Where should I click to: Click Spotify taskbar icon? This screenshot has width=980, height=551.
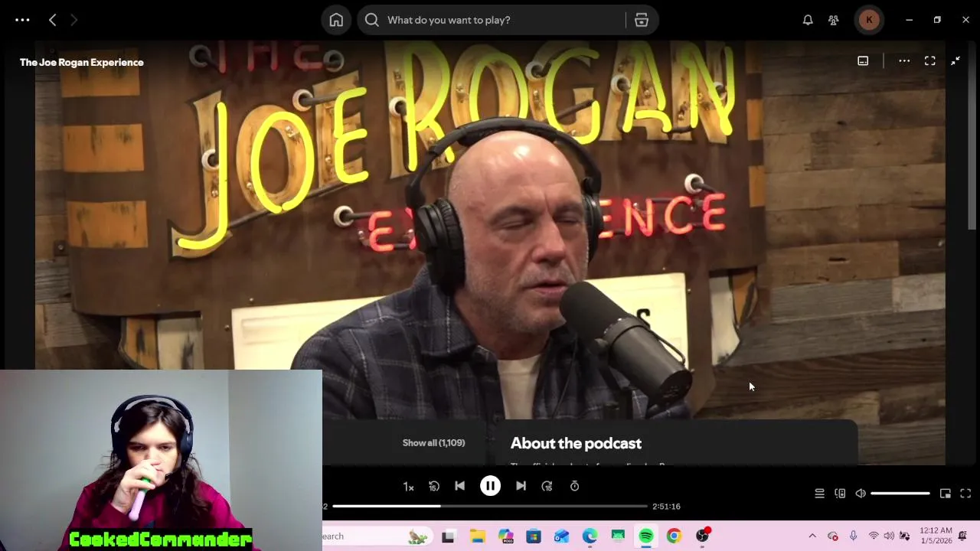click(x=646, y=536)
